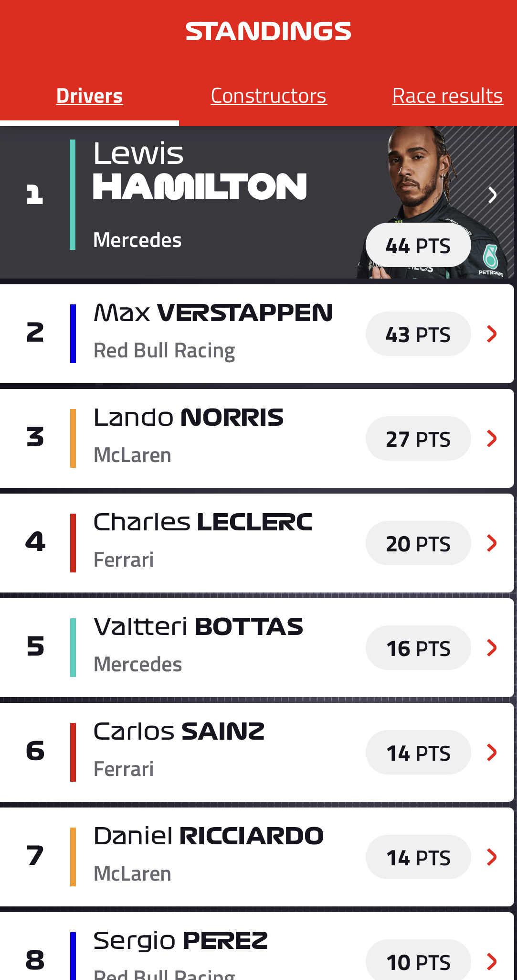Expand Leclerc's entry with red arrow
Screen dimensions: 517x980
(x=492, y=543)
